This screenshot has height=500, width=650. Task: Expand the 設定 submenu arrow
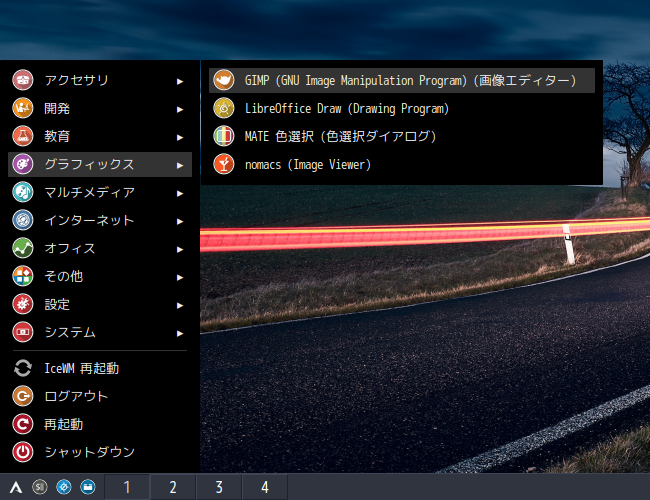(x=180, y=306)
